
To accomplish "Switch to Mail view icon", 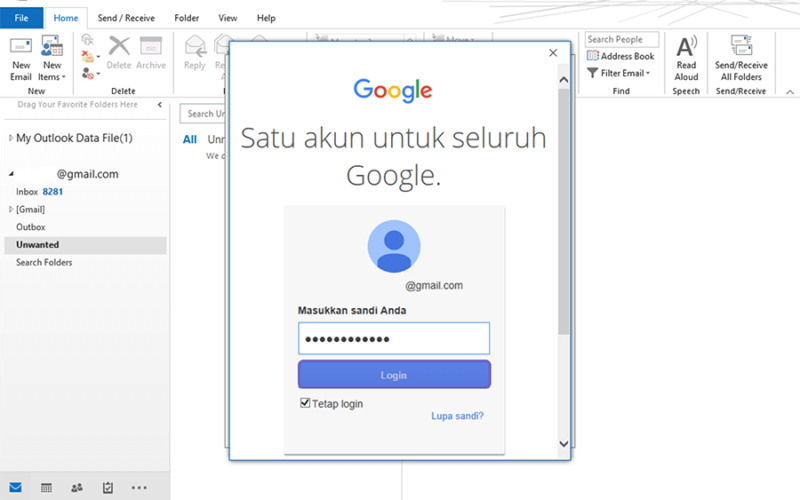I will click(x=15, y=487).
